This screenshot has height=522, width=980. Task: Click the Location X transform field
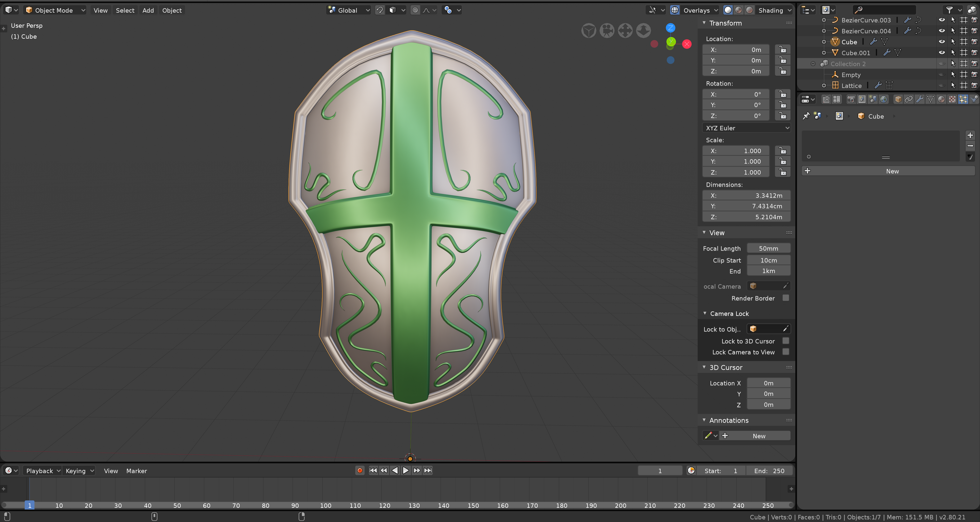[736, 49]
